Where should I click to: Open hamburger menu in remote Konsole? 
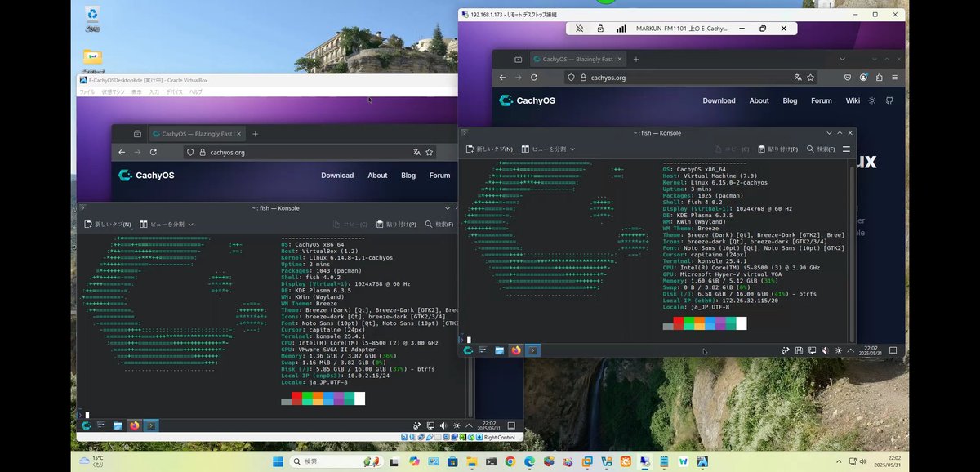click(x=846, y=149)
